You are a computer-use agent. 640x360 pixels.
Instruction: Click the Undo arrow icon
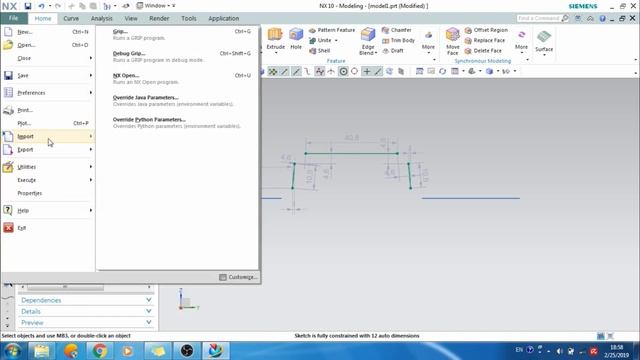tap(41, 6)
